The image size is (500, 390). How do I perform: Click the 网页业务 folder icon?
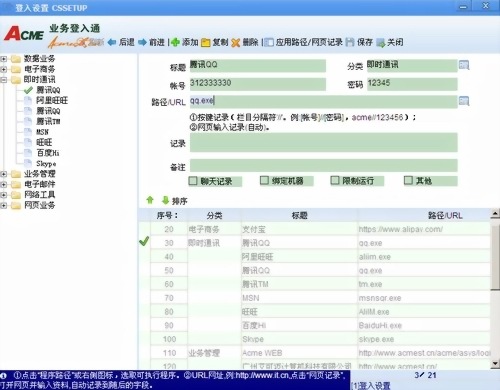(16, 205)
